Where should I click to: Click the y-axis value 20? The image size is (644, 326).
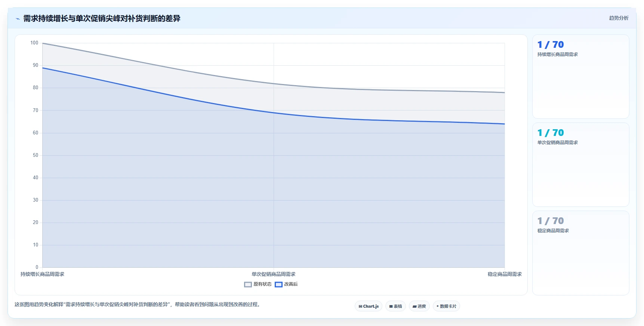point(36,223)
